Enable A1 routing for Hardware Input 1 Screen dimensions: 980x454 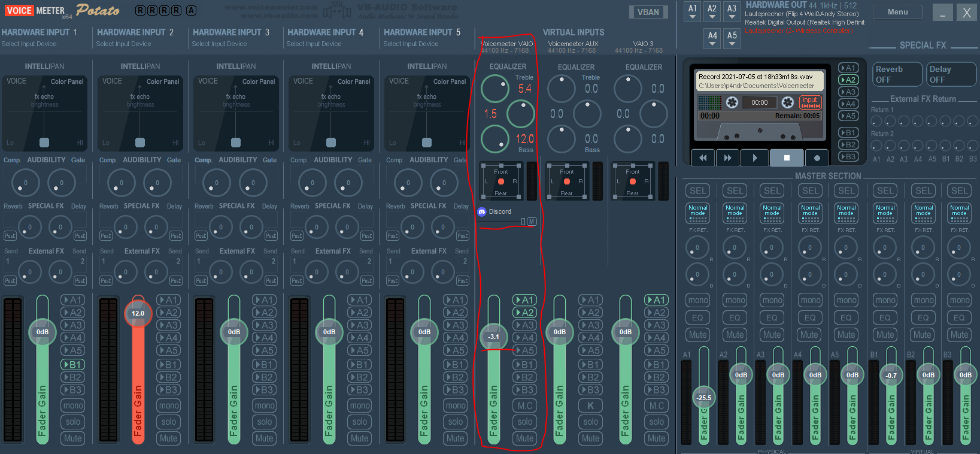73,299
